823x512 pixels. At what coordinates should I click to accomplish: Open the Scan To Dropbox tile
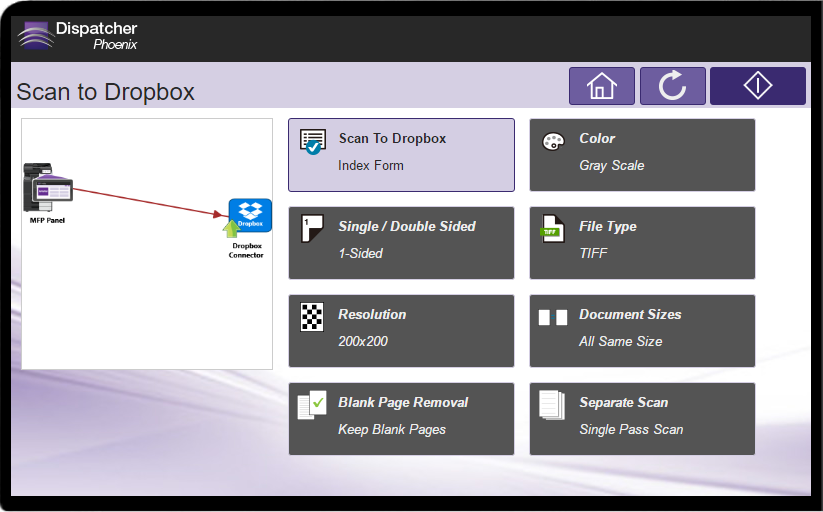[x=401, y=155]
